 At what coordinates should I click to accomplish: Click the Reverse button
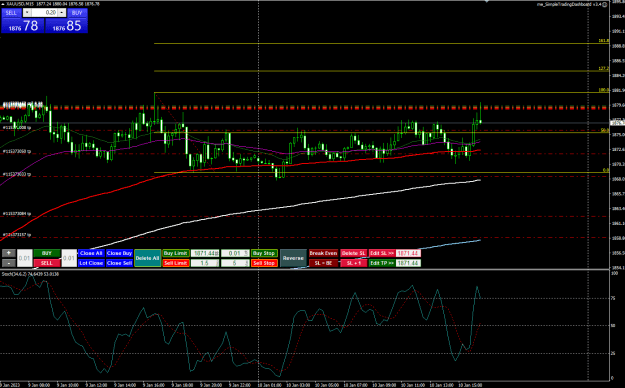293,258
